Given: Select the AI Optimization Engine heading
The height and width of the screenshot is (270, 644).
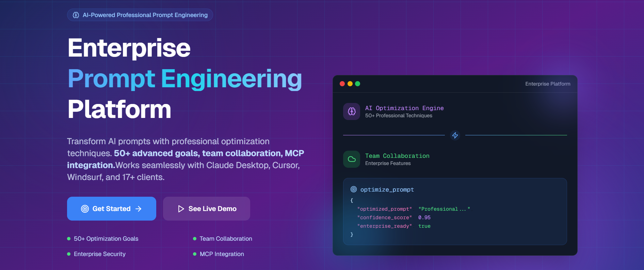Looking at the screenshot, I should click(404, 108).
